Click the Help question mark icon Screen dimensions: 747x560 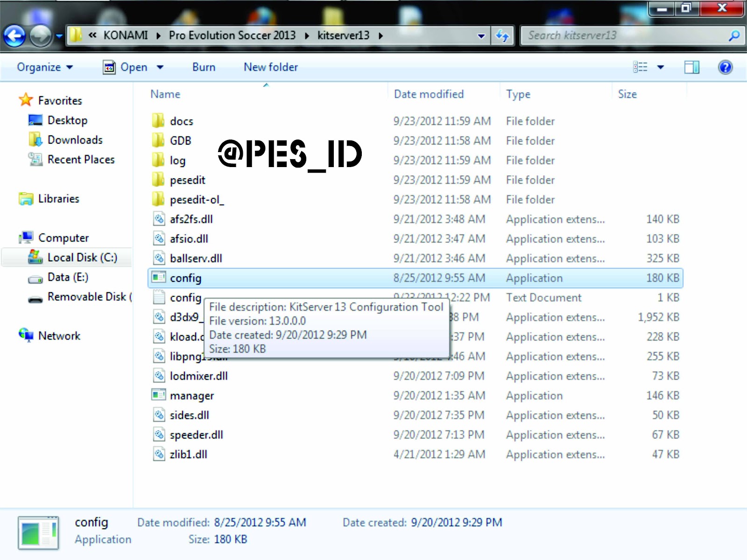[725, 67]
